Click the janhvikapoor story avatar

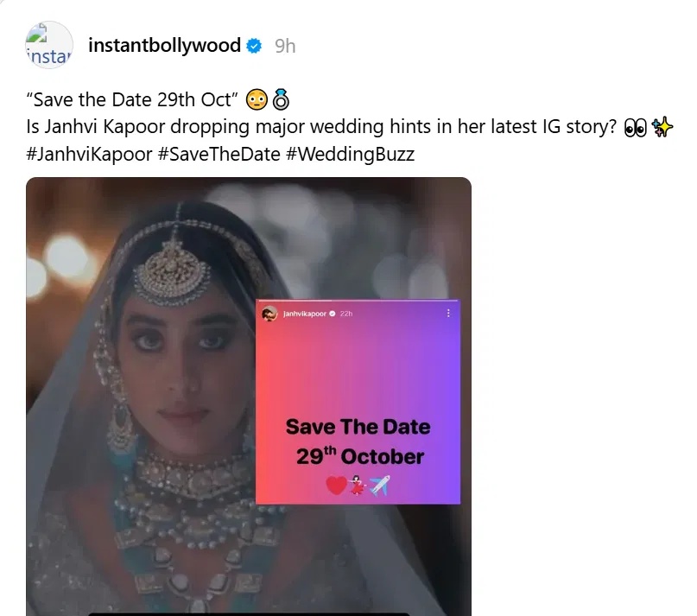tap(269, 313)
